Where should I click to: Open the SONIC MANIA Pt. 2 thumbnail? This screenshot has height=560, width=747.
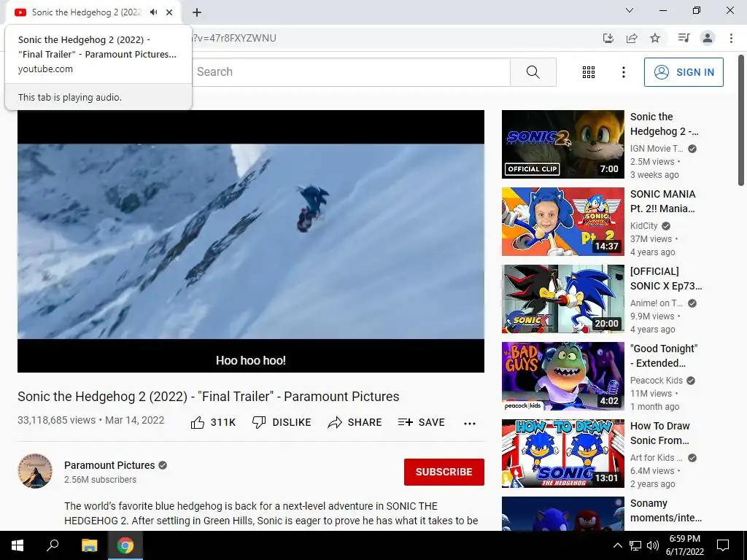pyautogui.click(x=562, y=222)
